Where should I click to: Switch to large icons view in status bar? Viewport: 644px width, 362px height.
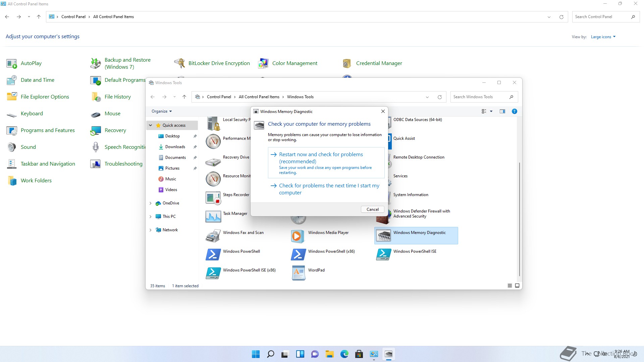[517, 286]
